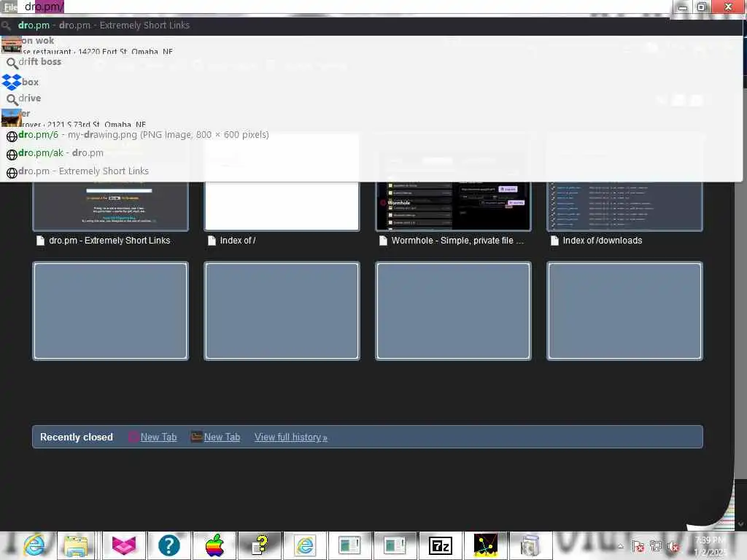This screenshot has height=560, width=747.
Task: Reopen the second recently closed New Tab
Action: (x=222, y=437)
